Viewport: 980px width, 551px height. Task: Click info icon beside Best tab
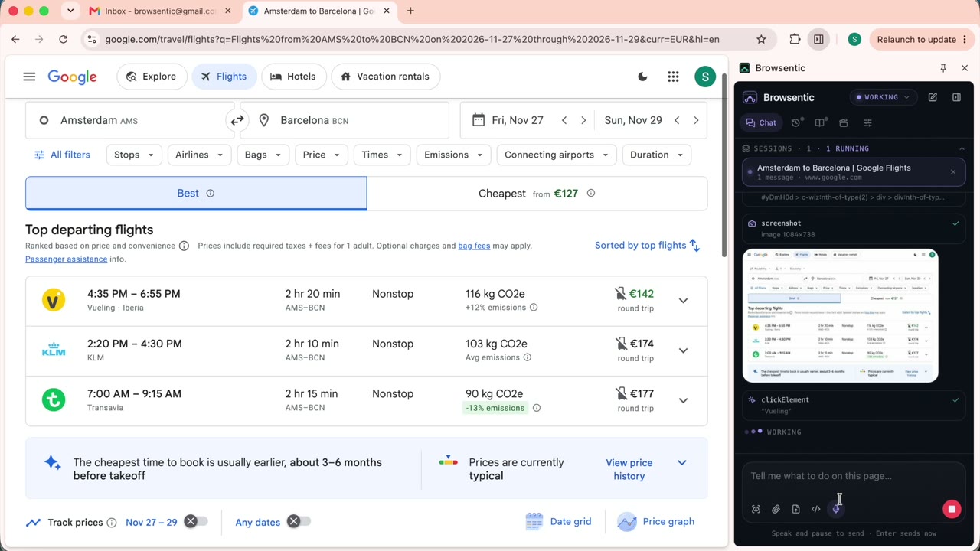tap(210, 194)
